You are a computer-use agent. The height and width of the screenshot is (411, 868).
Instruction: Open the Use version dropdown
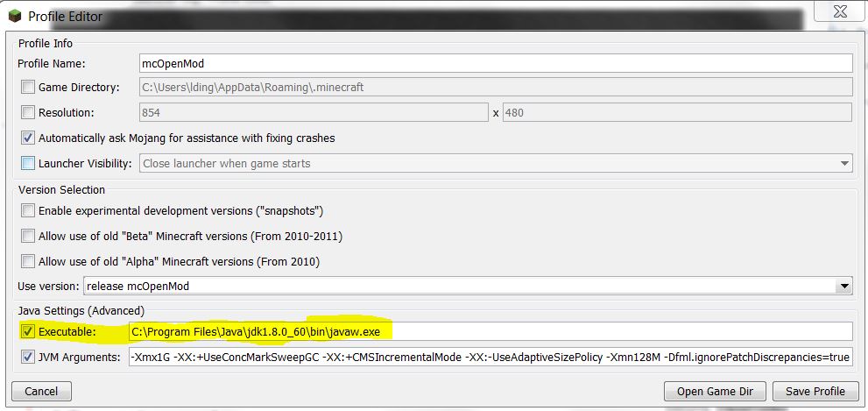click(x=468, y=286)
